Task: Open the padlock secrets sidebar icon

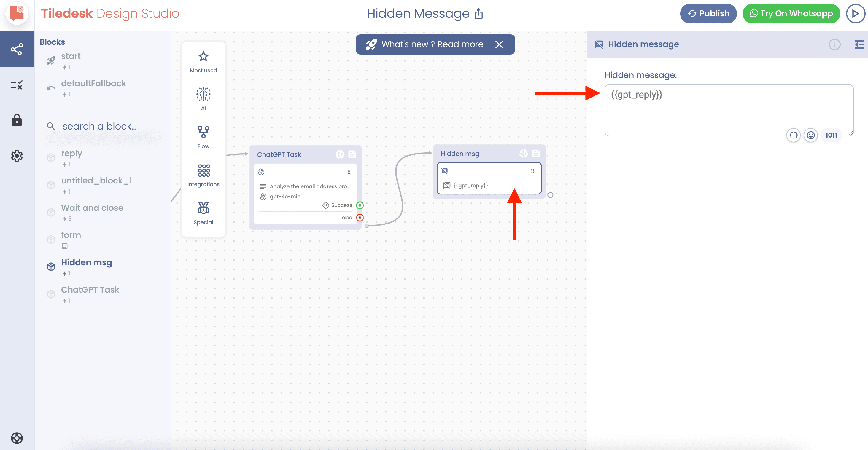Action: tap(17, 120)
